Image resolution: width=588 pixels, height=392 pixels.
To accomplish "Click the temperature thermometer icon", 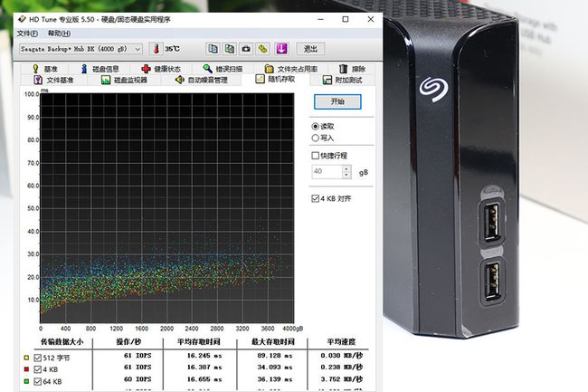I will click(x=156, y=49).
